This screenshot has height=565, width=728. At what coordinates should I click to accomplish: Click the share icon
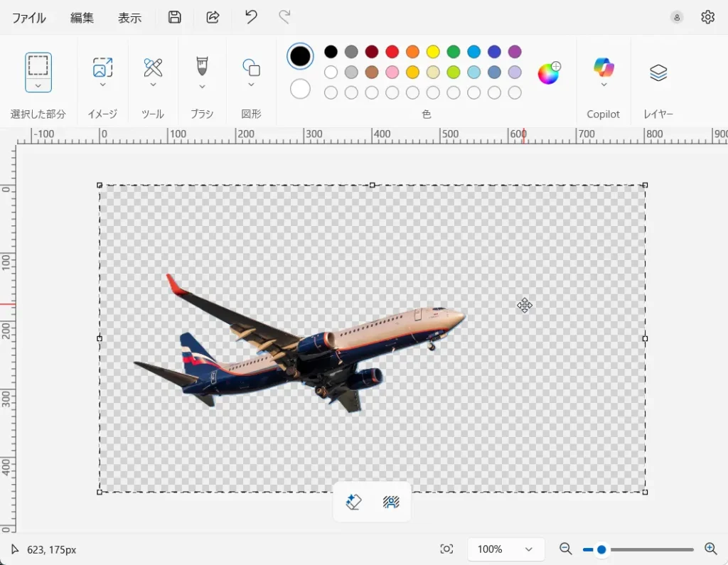click(x=213, y=18)
